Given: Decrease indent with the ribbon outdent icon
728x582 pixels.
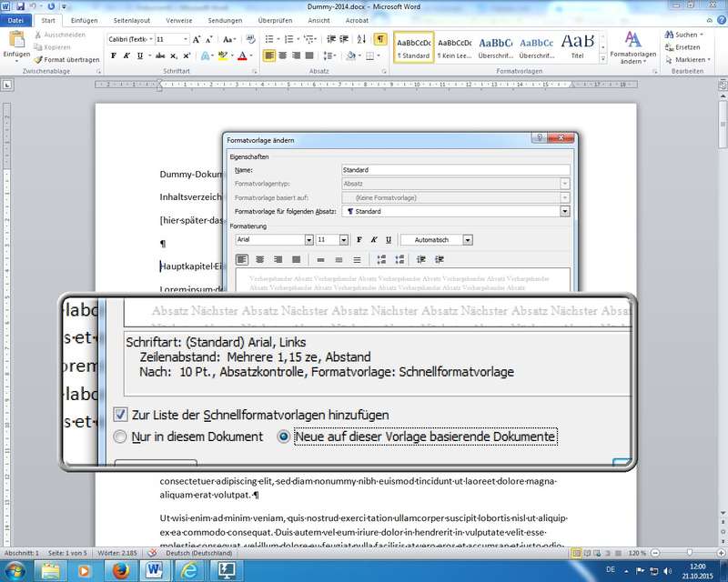Looking at the screenshot, I should point(331,39).
